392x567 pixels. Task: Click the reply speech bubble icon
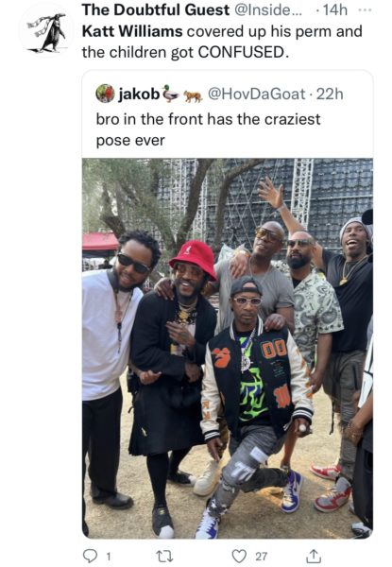[x=91, y=556]
